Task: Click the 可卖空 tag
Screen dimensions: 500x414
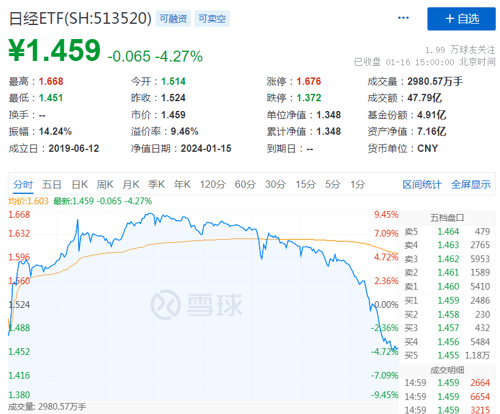Action: click(212, 19)
